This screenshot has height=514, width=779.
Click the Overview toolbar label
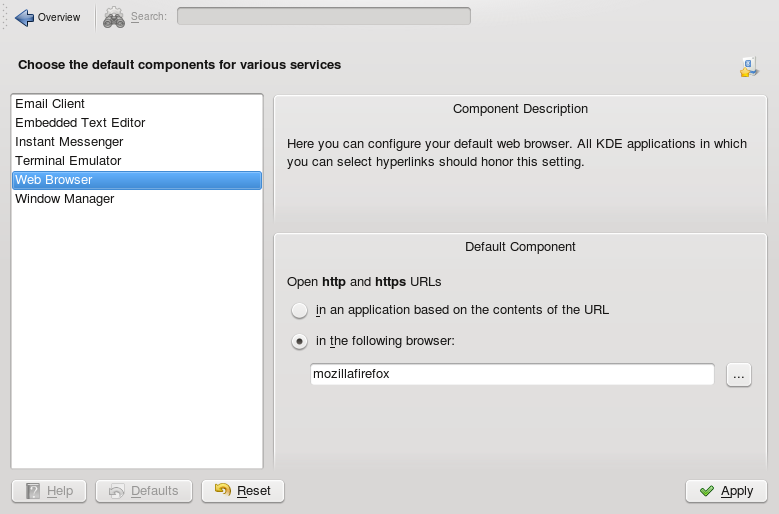[x=59, y=17]
